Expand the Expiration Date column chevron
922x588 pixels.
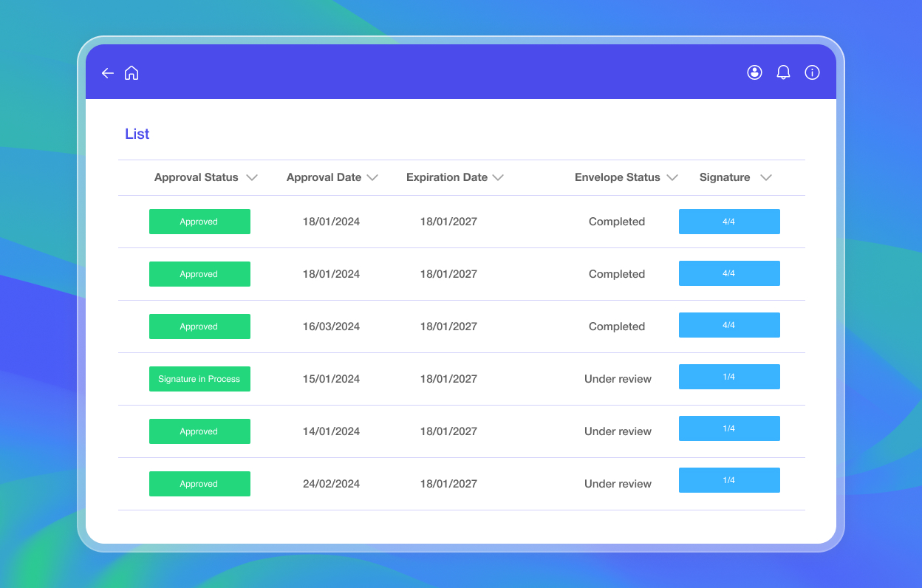click(x=498, y=178)
